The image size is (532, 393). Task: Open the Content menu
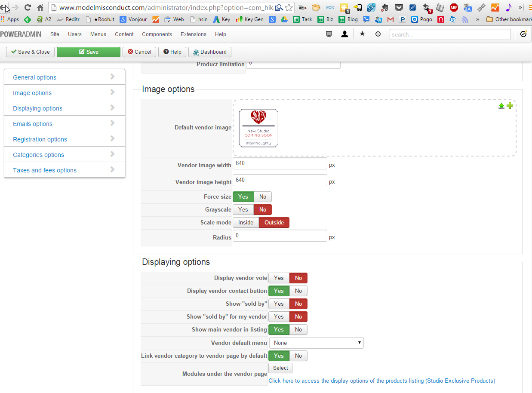[x=124, y=34]
